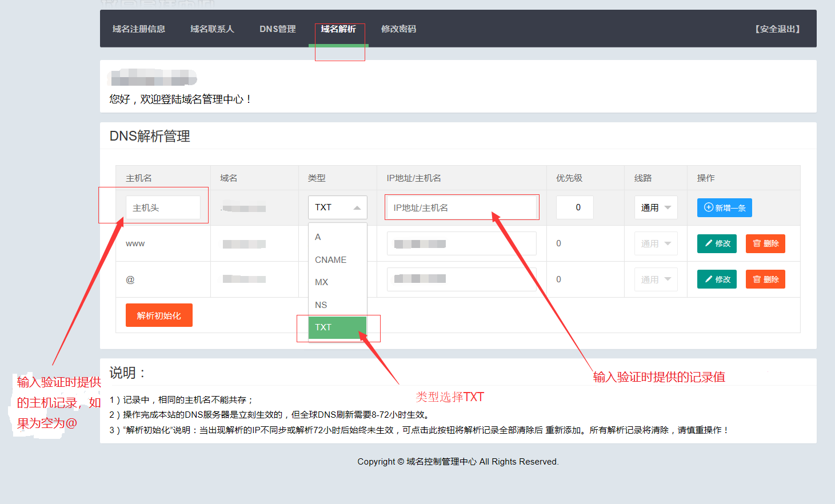The height and width of the screenshot is (504, 835).
Task: Click the 新增一条 add record button
Action: click(724, 207)
